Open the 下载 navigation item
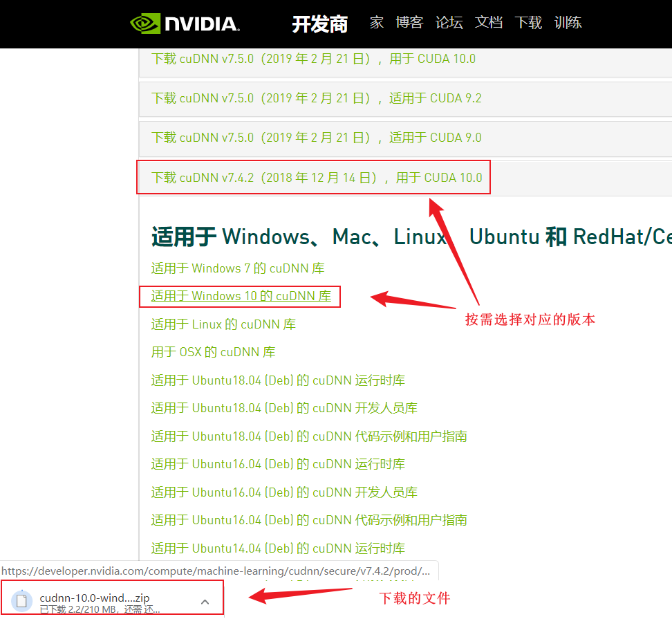Viewport: 672px width, 619px height. click(528, 22)
